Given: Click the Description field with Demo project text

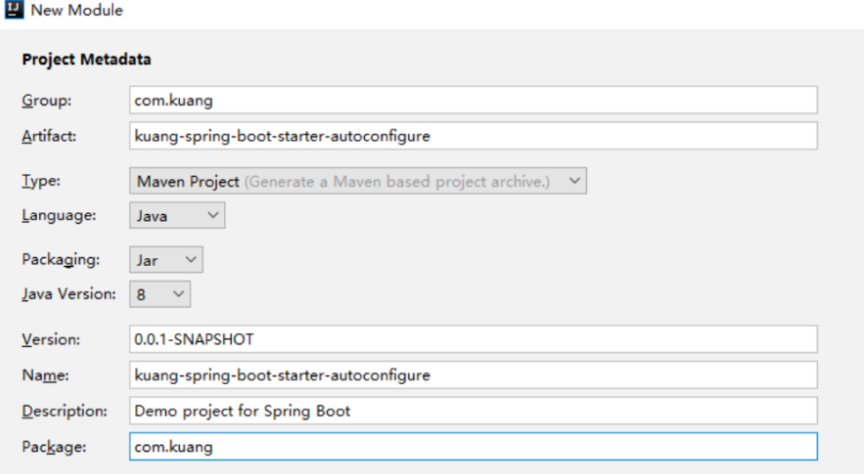Looking at the screenshot, I should click(x=473, y=410).
